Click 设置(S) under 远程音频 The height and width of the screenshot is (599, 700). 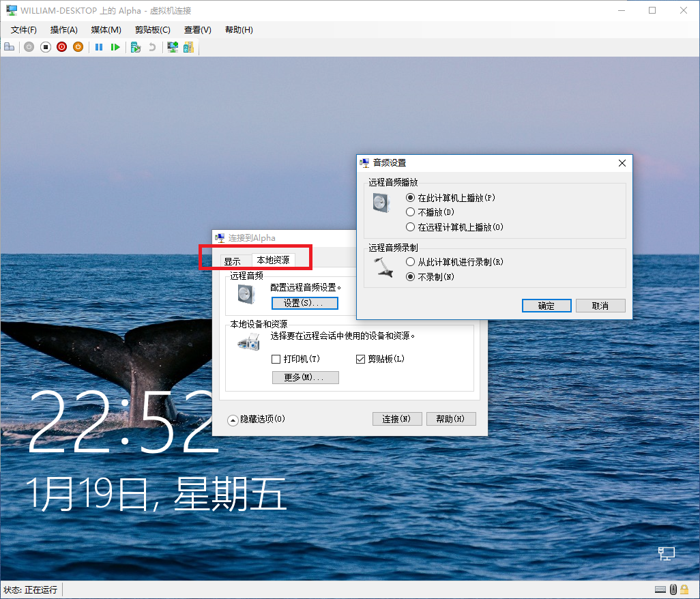(x=304, y=302)
